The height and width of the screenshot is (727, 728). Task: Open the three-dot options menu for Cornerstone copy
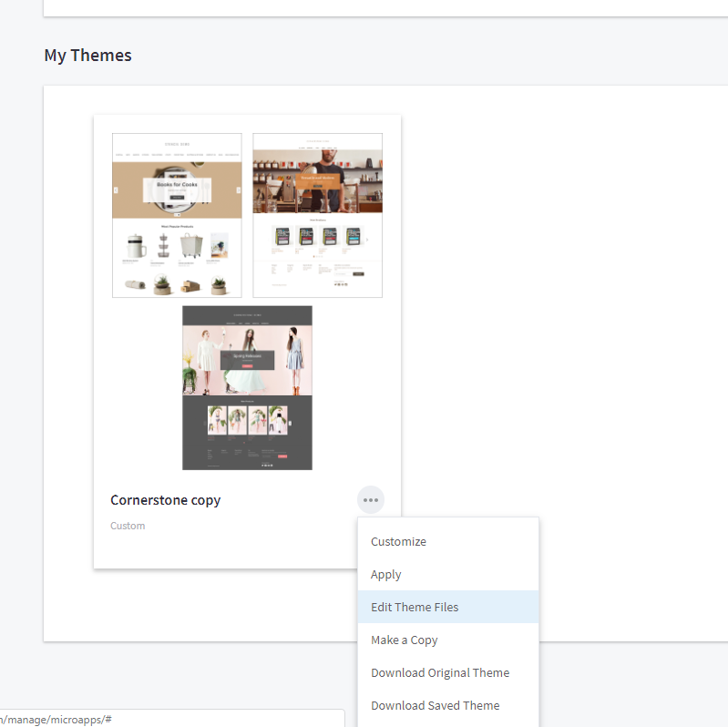pyautogui.click(x=370, y=500)
